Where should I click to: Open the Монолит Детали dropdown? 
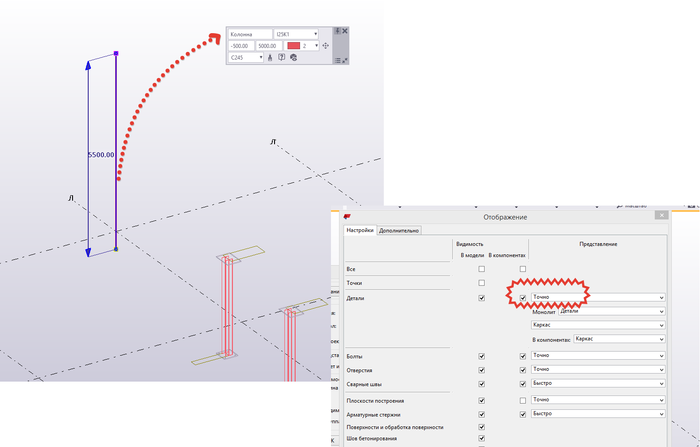tap(612, 312)
